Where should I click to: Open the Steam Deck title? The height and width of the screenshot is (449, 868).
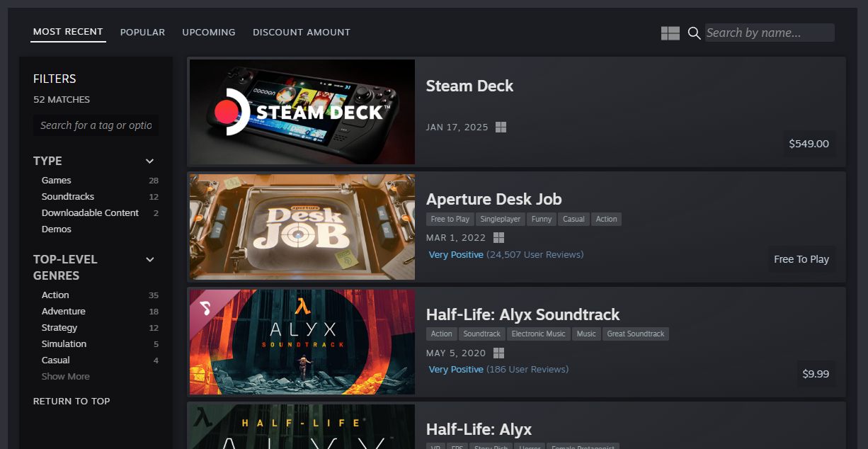point(469,86)
